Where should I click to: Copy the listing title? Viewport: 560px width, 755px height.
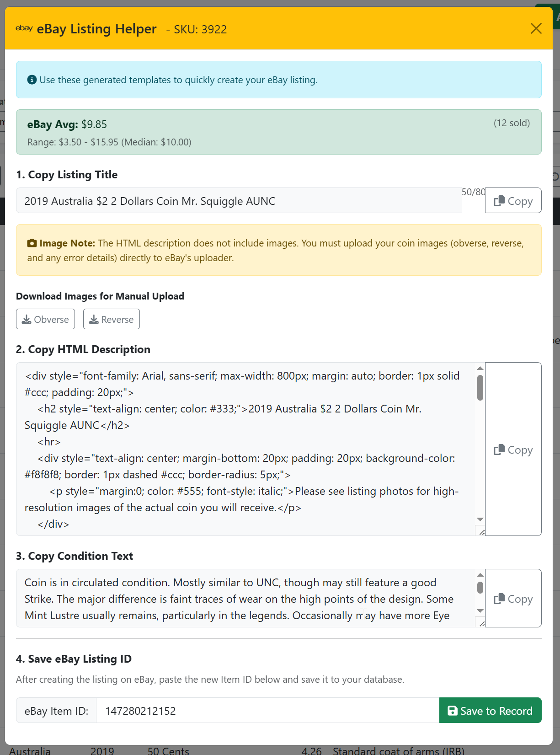pos(513,201)
